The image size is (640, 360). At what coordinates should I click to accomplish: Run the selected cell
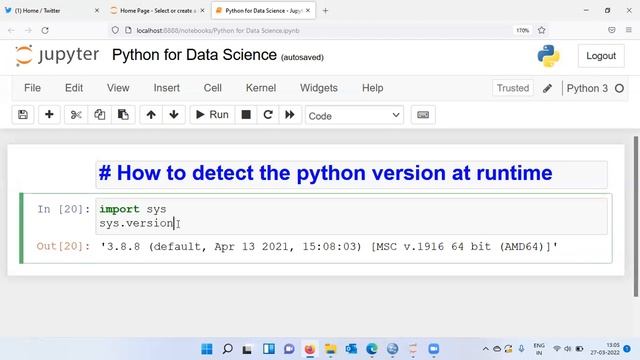pos(212,115)
